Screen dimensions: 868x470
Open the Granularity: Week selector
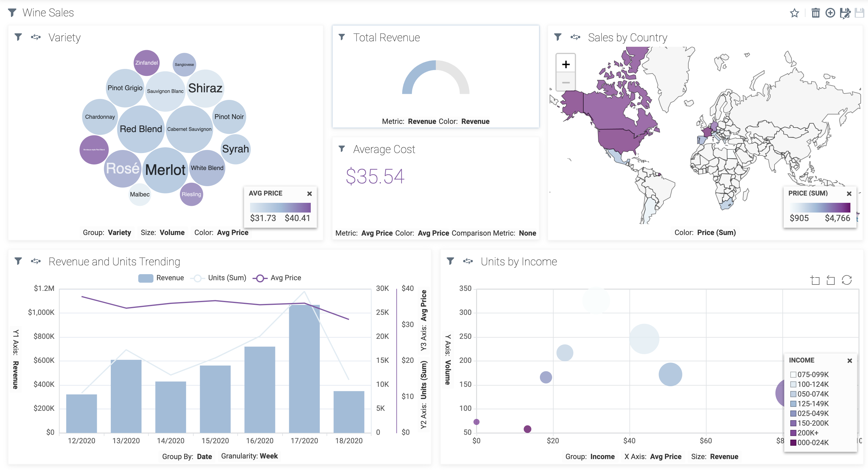tap(249, 456)
